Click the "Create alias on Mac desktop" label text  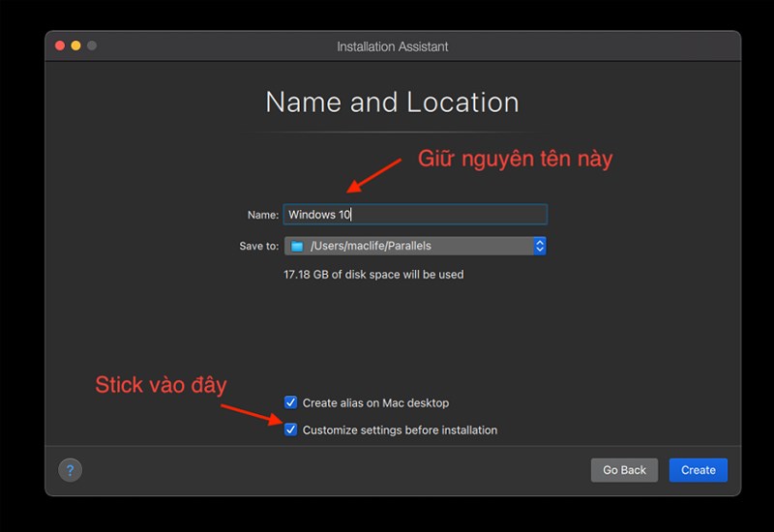[375, 402]
